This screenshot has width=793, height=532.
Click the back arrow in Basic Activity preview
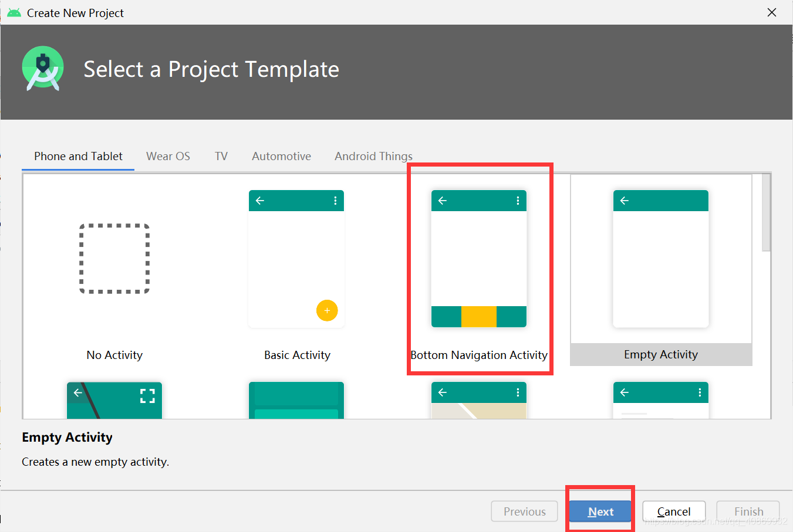[260, 201]
